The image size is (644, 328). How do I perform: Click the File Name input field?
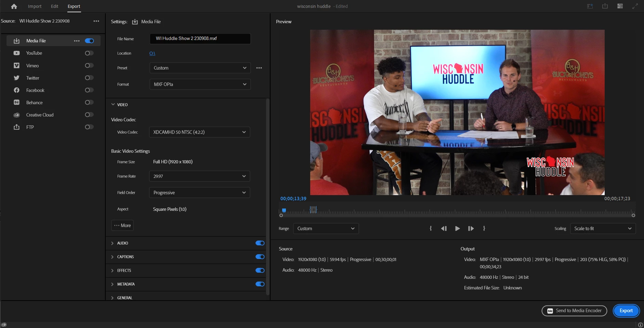click(200, 39)
